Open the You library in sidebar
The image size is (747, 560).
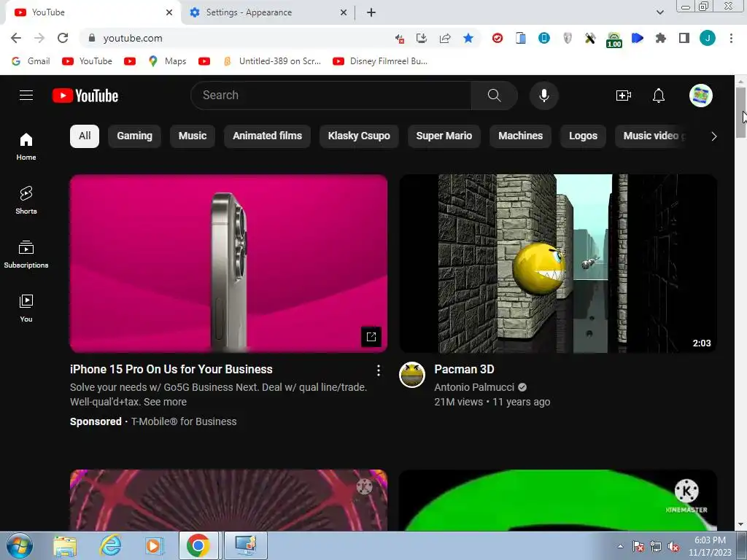26,308
